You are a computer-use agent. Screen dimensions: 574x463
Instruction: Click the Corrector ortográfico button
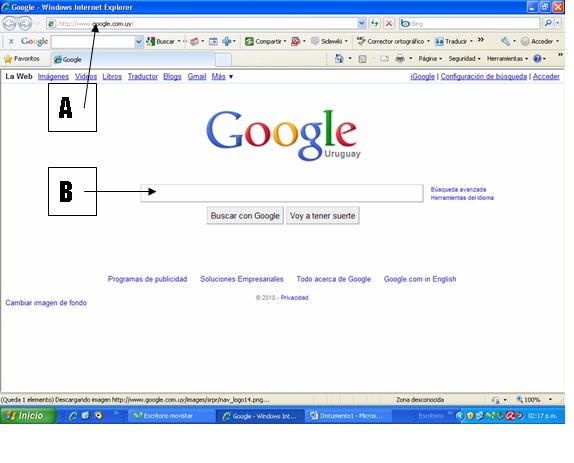point(393,41)
